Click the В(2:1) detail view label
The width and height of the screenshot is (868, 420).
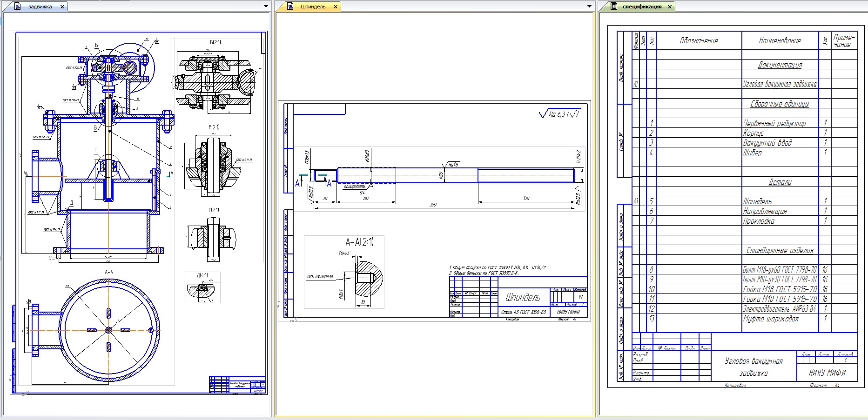point(214,127)
